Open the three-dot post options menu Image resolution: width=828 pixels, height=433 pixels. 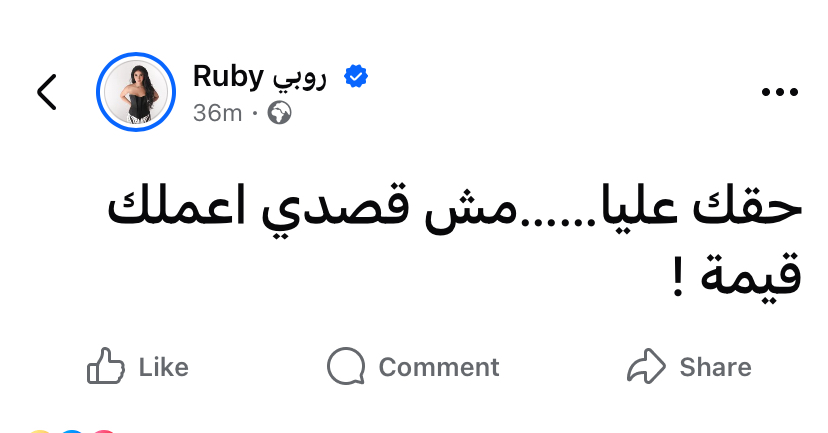[778, 92]
